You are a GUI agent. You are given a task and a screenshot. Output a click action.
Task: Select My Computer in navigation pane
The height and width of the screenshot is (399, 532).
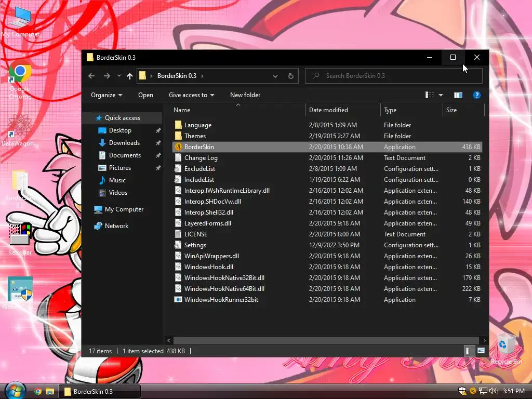[124, 209]
